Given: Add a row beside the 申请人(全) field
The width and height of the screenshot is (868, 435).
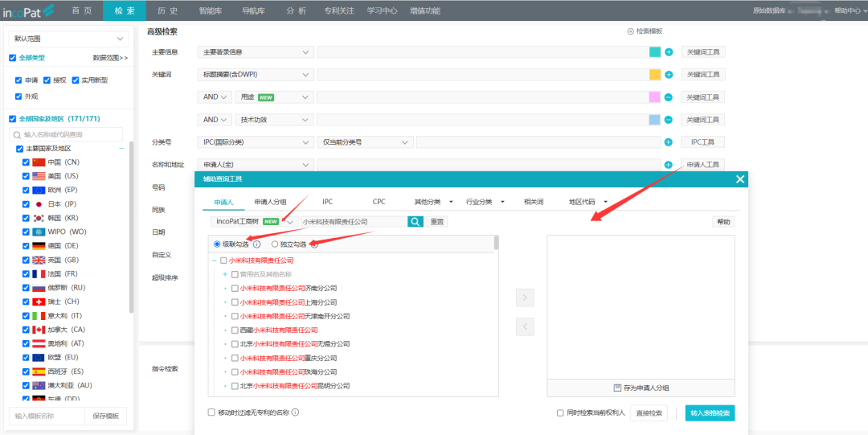Looking at the screenshot, I should pos(668,165).
